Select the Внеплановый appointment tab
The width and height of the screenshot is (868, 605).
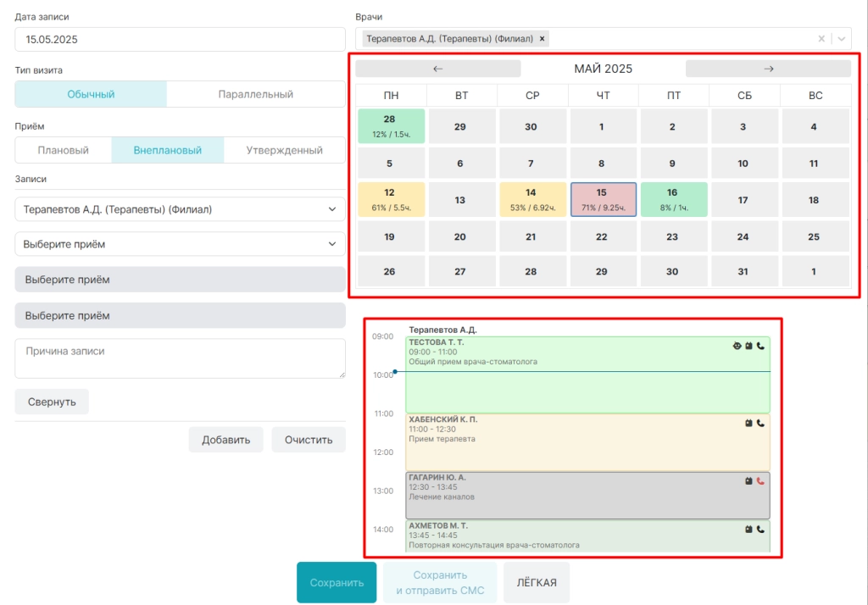pos(168,150)
